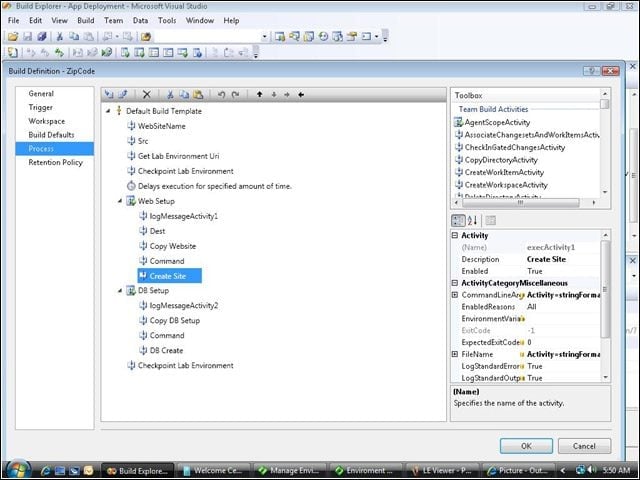Select the Build Defaults tab

51,135
